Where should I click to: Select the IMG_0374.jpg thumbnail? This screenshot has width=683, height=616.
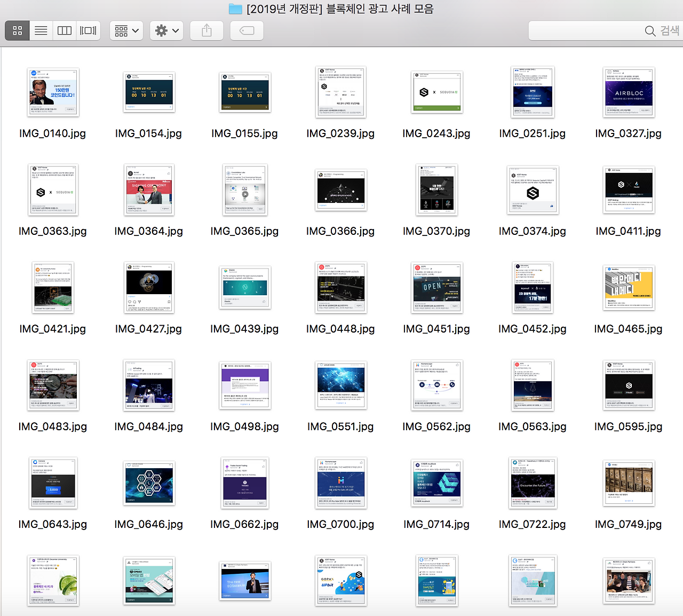[x=533, y=189]
